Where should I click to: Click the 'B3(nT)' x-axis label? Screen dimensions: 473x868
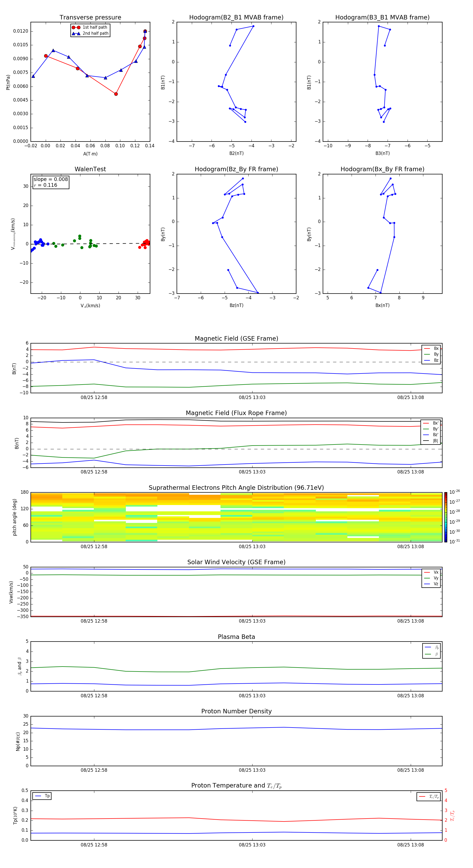(x=382, y=153)
